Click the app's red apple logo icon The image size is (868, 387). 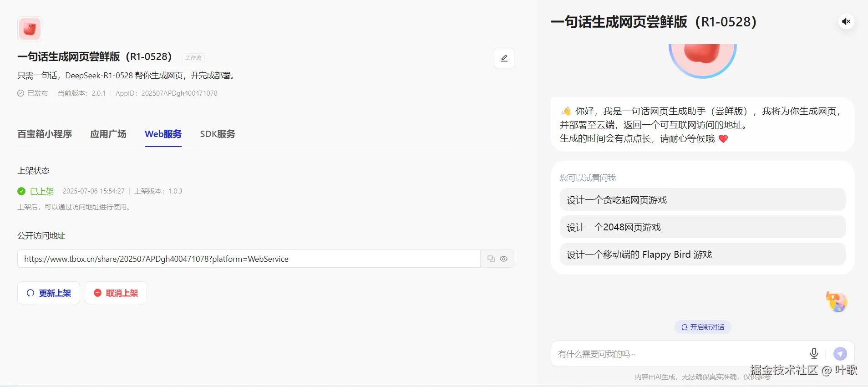pos(30,29)
